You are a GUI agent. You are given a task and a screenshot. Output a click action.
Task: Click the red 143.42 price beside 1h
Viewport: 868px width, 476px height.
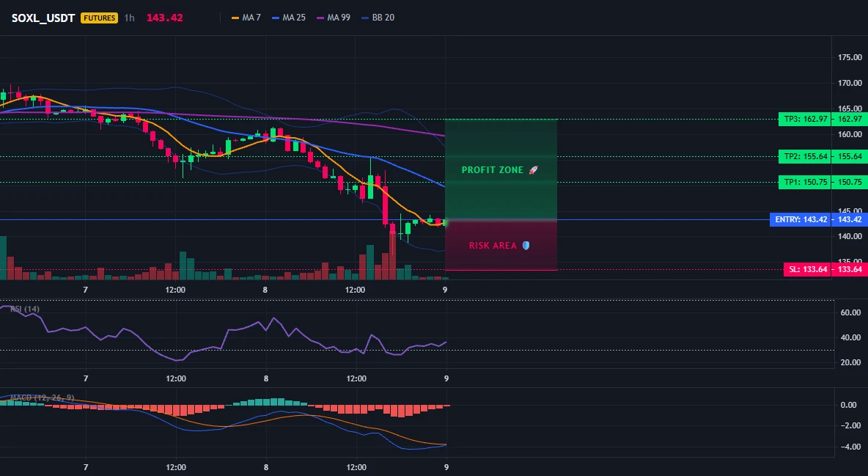(x=164, y=18)
